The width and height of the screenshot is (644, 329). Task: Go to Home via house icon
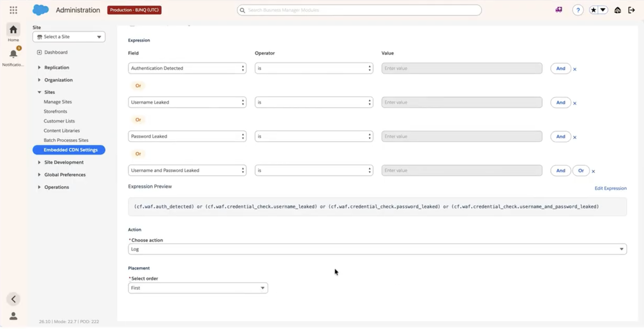(13, 30)
